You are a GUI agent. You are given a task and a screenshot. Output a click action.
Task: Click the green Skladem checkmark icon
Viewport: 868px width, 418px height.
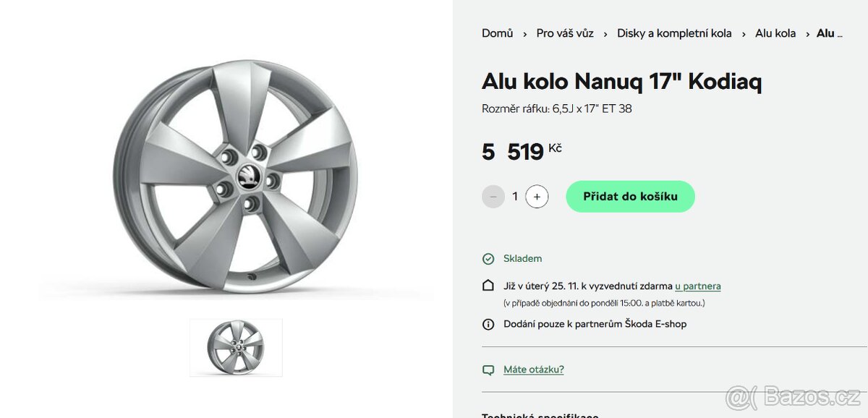[x=488, y=258]
